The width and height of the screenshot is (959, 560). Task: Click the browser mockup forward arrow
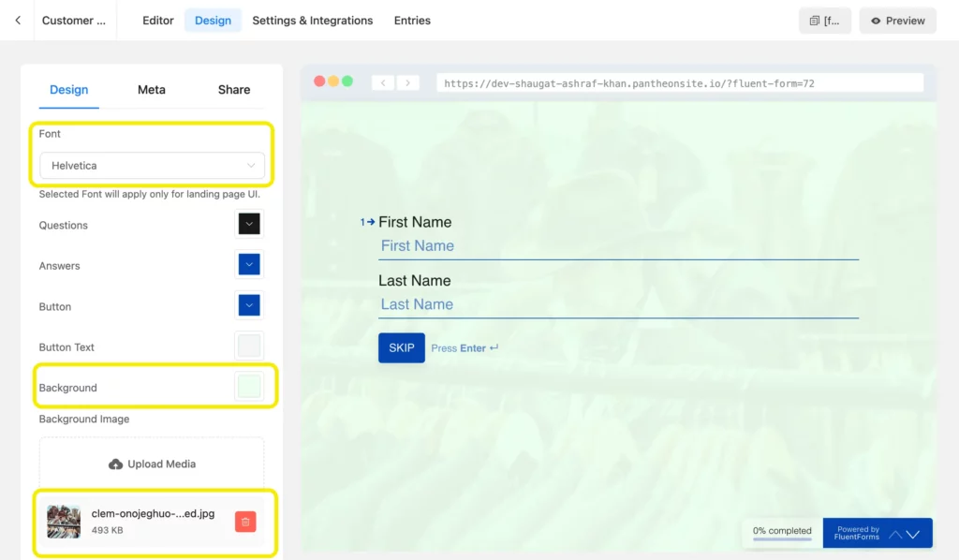(x=408, y=82)
